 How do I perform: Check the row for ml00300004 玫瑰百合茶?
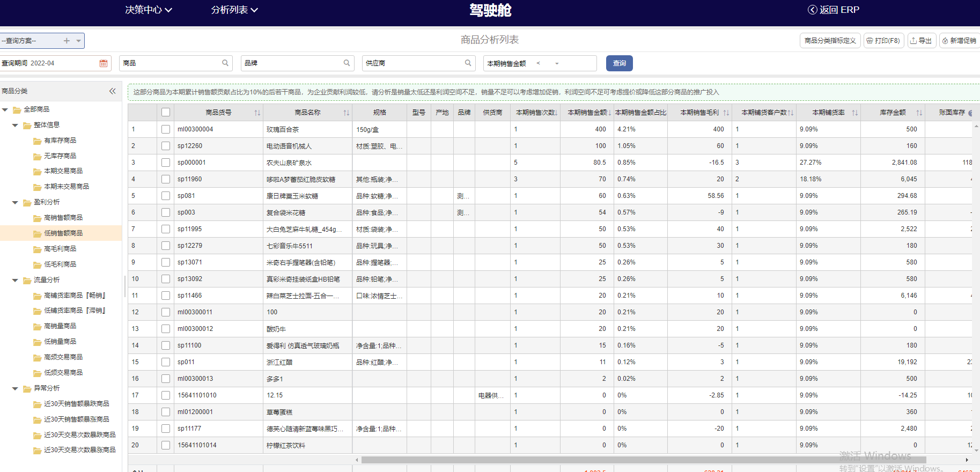click(x=166, y=129)
